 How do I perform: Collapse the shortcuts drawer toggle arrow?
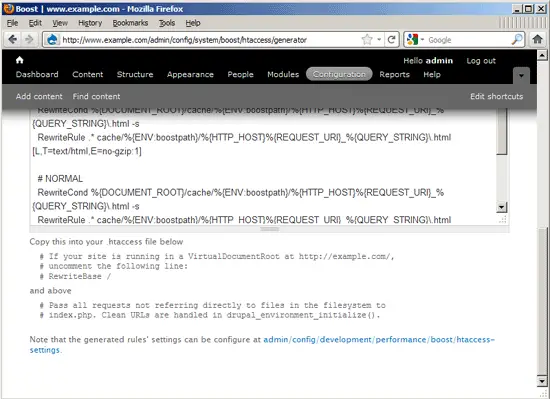[521, 75]
